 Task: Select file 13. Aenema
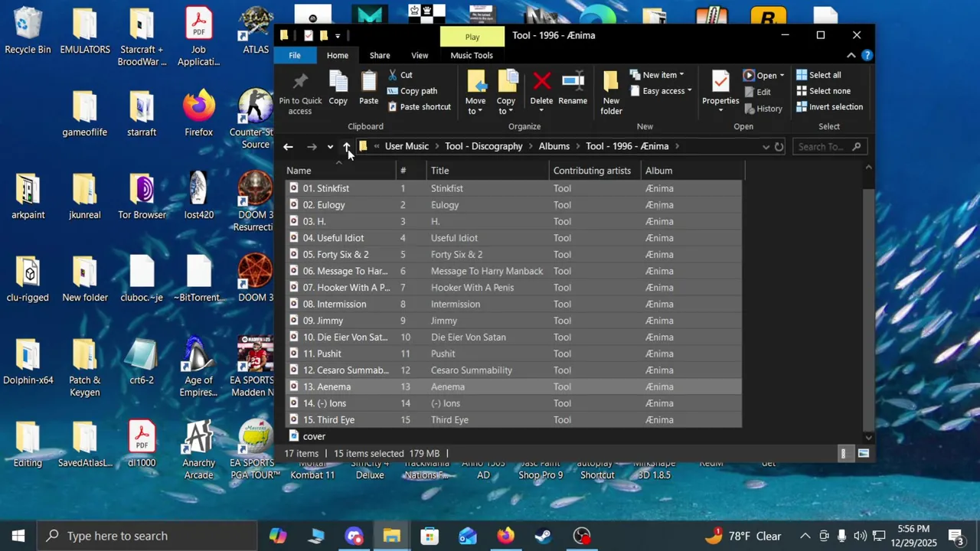pos(513,386)
